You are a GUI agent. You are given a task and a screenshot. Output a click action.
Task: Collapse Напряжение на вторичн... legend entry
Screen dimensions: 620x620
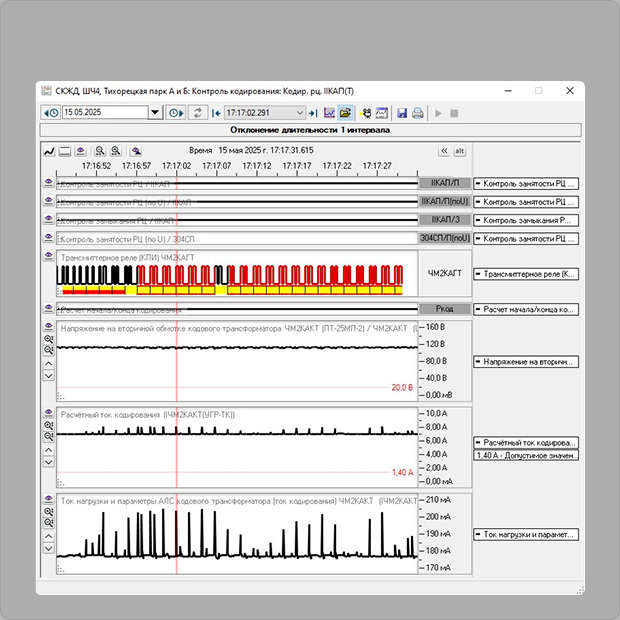pyautogui.click(x=478, y=362)
